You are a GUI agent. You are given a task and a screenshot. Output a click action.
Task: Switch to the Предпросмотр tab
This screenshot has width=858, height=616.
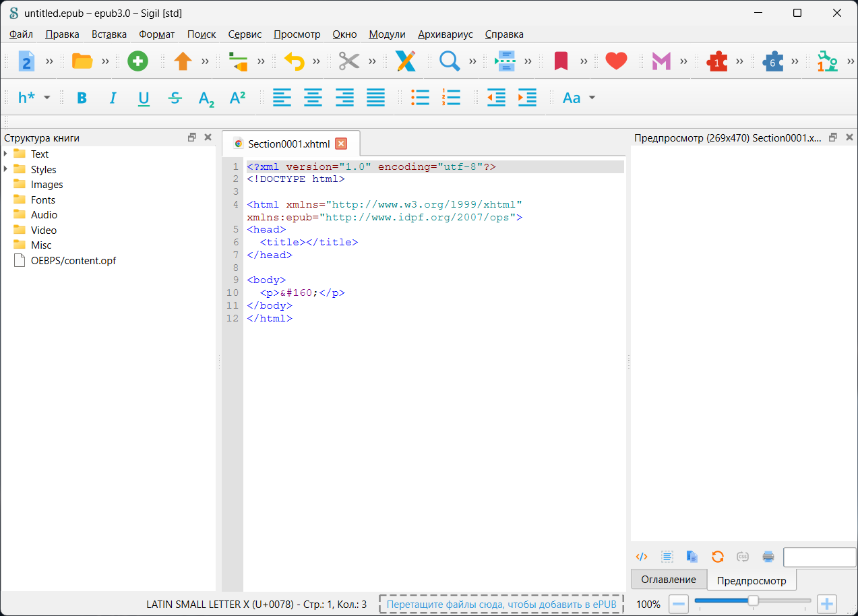tap(752, 580)
